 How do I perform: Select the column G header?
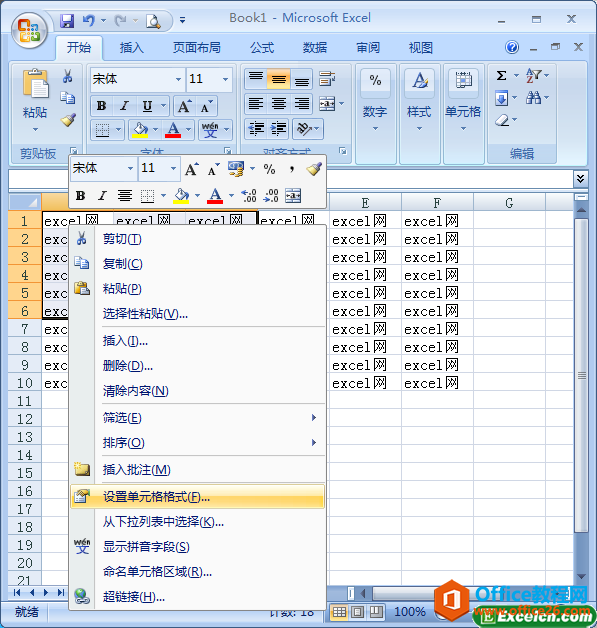tap(509, 203)
